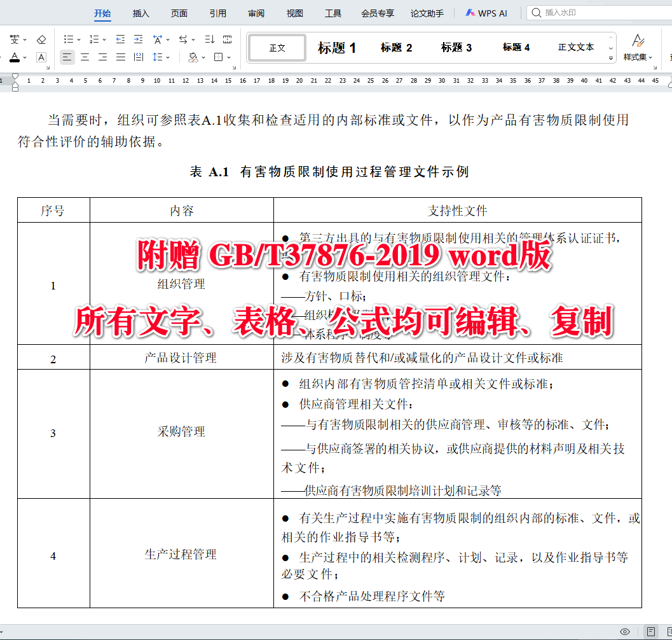
Task: Click the shading paint bucket icon
Action: tap(193, 57)
